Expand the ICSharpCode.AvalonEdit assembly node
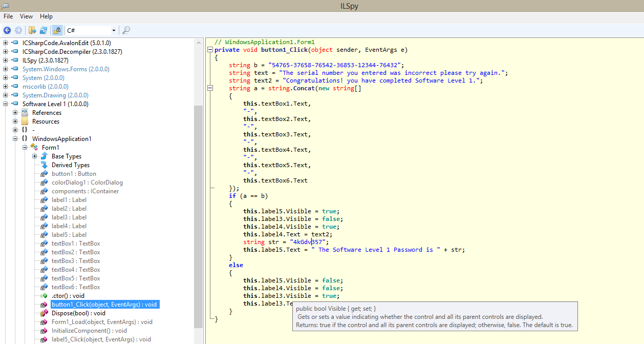Viewport: 644px width, 344px height. click(x=6, y=43)
